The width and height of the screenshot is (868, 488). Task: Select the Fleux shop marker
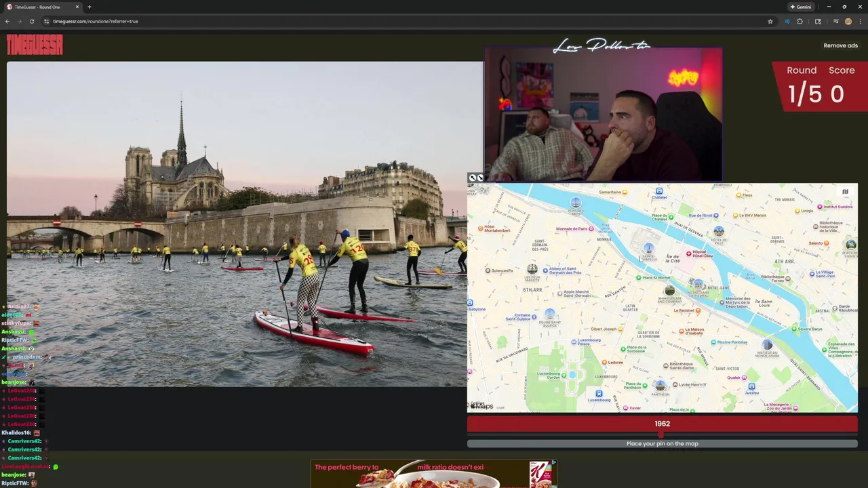[739, 195]
